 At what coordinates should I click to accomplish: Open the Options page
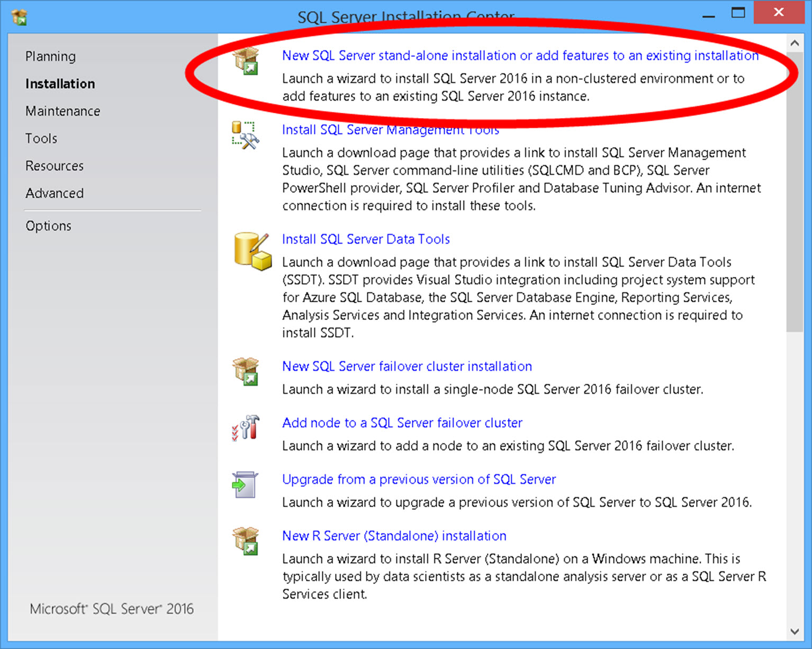point(48,226)
